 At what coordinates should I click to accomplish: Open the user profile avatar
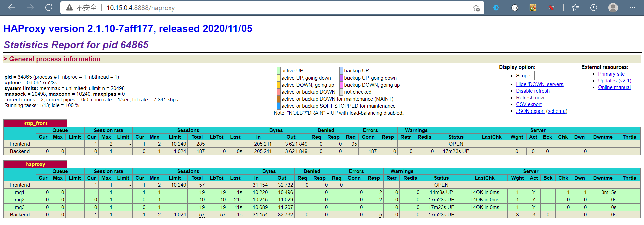click(613, 8)
